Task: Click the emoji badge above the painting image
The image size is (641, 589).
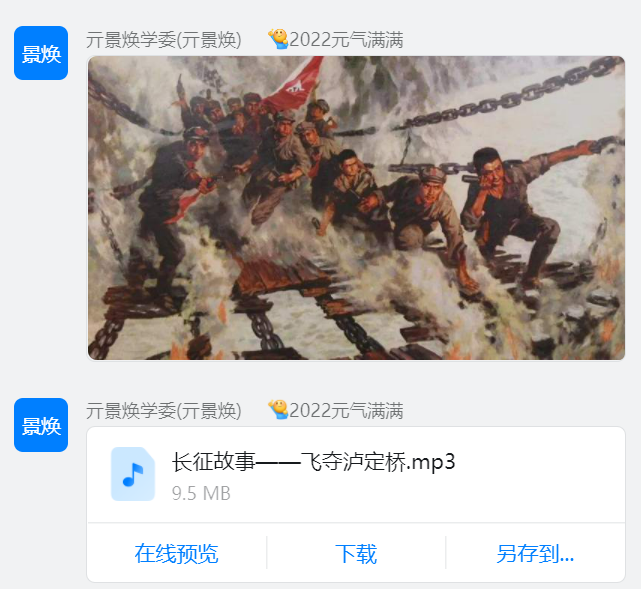Action: pos(278,39)
